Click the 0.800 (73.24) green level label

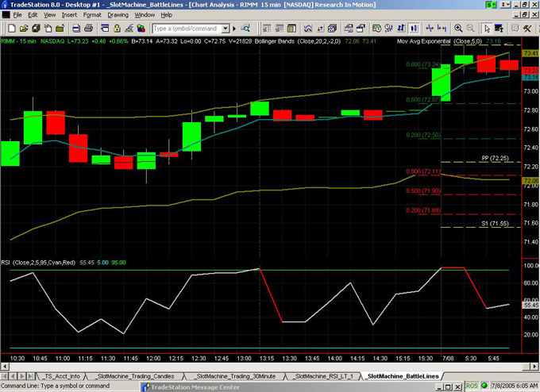[423, 64]
